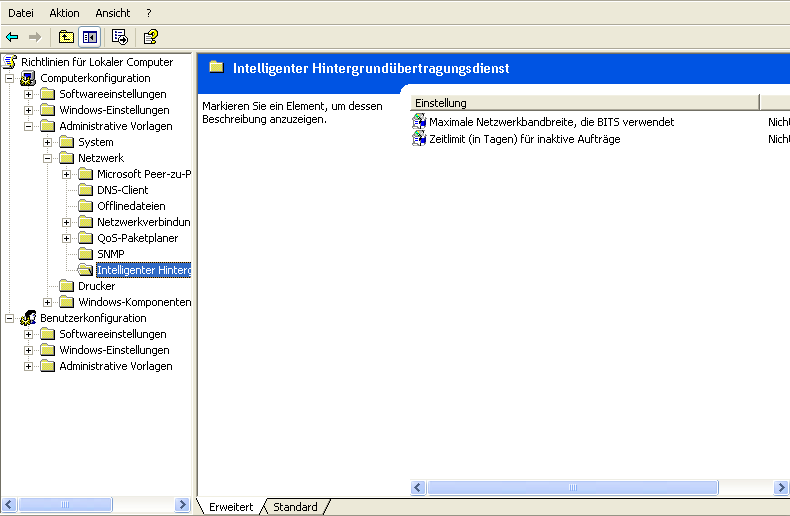
Task: Switch to the Standard tab
Action: (295, 507)
